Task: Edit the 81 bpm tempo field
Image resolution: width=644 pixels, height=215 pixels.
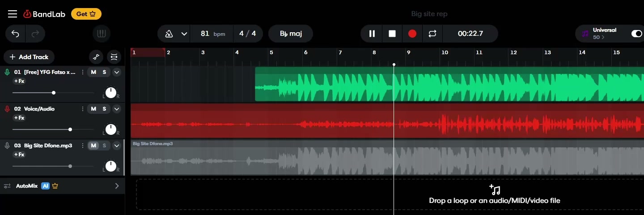Action: [213, 34]
